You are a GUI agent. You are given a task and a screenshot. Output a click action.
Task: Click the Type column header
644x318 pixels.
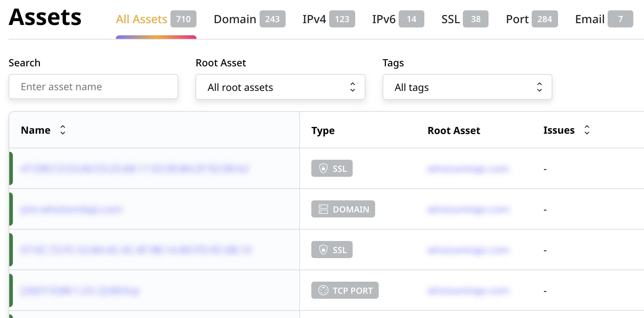click(323, 130)
